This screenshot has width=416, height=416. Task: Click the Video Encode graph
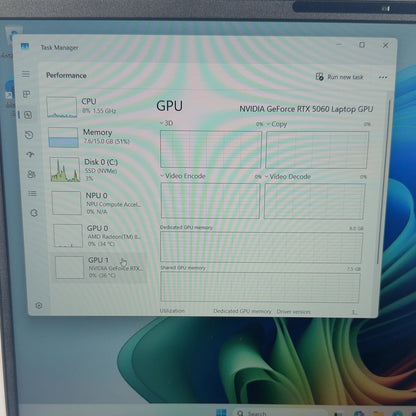[210, 201]
